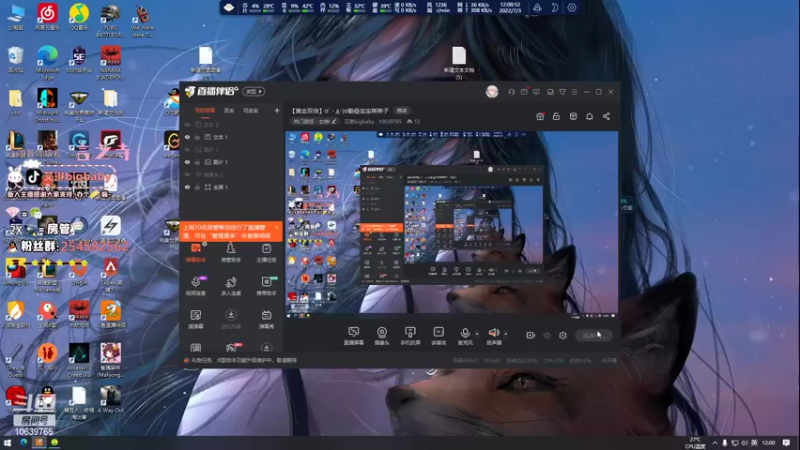This screenshot has width=800, height=450.
Task: Open Microsoft Edge desktop shortcut
Action: click(x=47, y=62)
